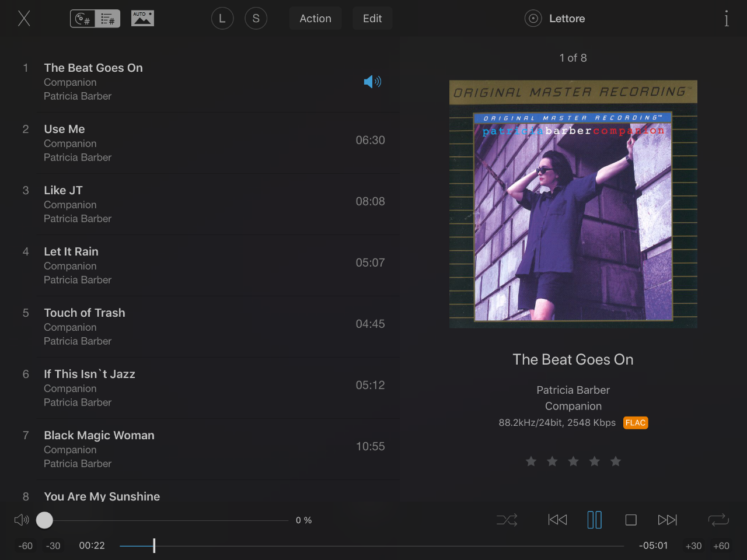
Task: Open the Edit menu
Action: pos(372,19)
